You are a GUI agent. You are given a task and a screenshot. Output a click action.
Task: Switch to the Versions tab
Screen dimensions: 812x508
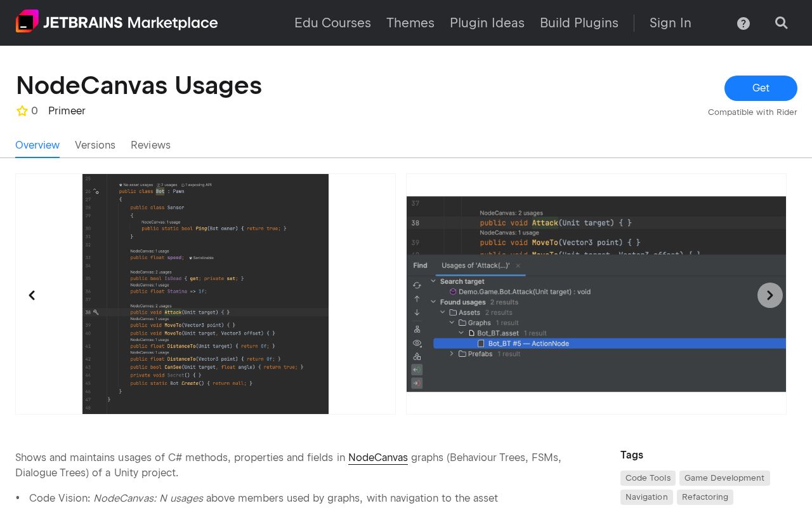(x=95, y=145)
